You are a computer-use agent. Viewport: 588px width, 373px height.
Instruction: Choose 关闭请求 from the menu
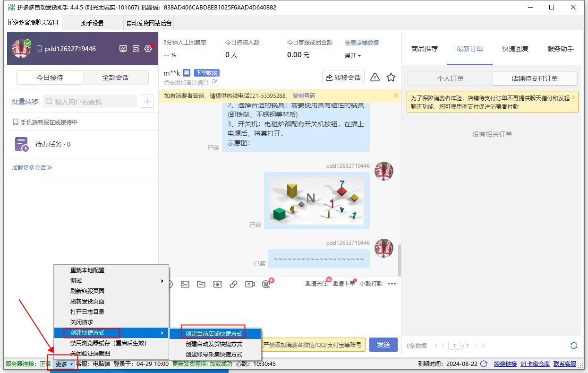pos(111,322)
